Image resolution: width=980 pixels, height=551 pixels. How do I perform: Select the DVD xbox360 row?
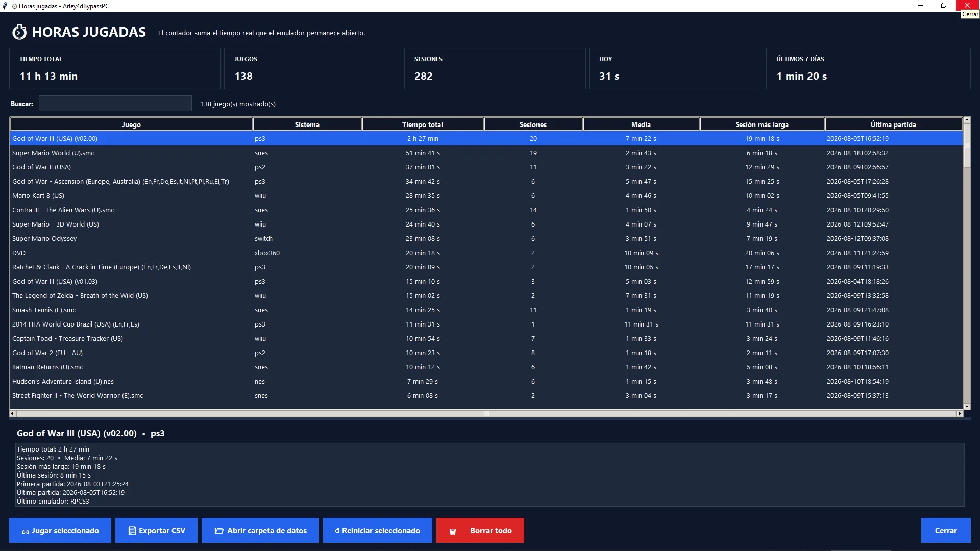coord(486,253)
